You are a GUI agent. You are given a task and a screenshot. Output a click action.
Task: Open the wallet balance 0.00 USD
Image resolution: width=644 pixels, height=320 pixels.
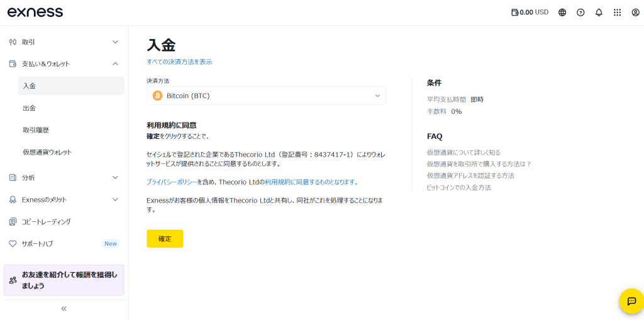530,13
